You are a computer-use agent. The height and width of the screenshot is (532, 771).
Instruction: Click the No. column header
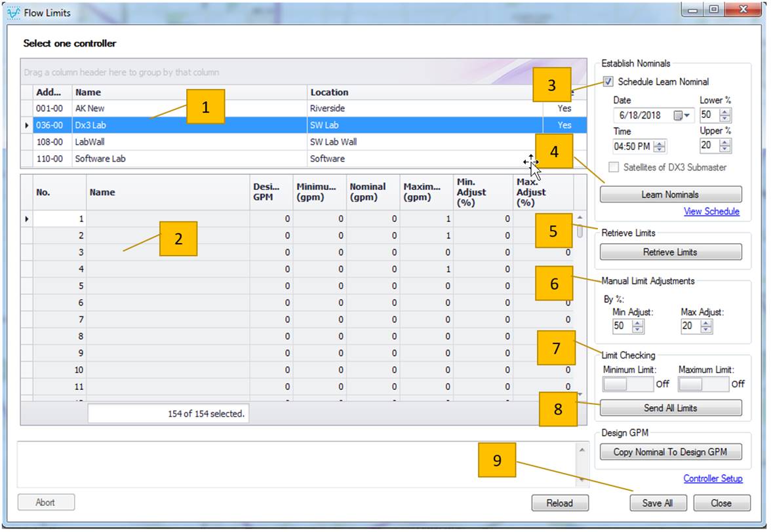click(x=60, y=193)
